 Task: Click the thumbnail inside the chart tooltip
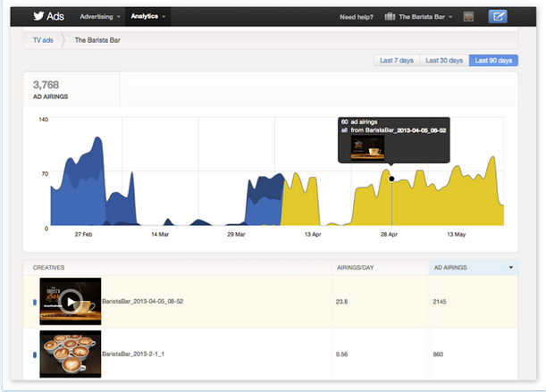pyautogui.click(x=366, y=147)
